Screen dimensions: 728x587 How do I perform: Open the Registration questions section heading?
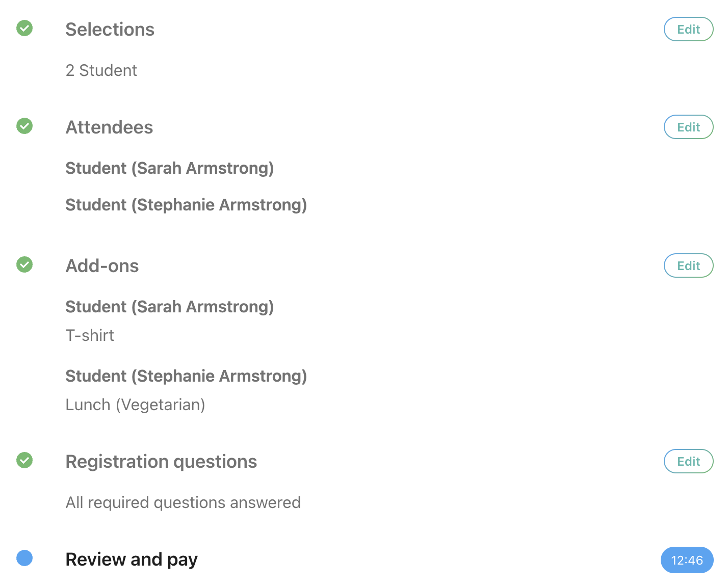pyautogui.click(x=161, y=462)
